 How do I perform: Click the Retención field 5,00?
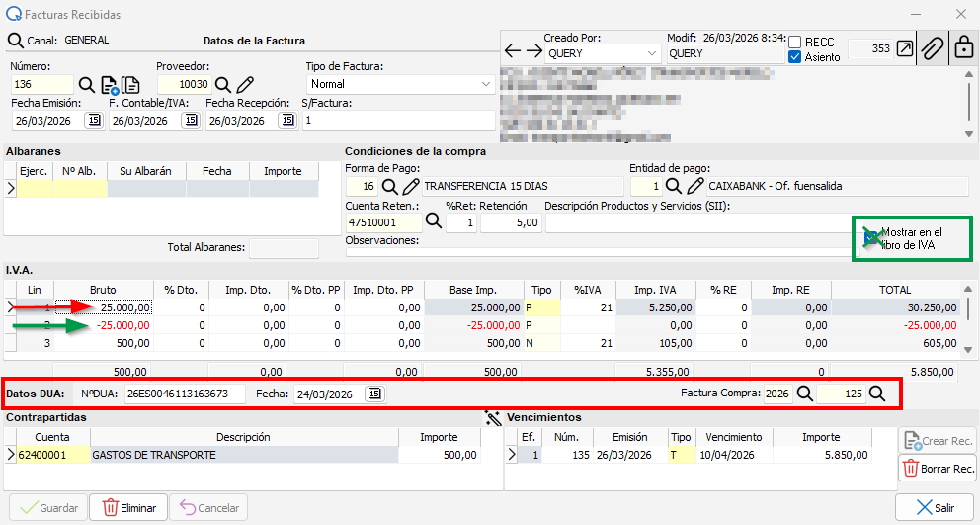point(511,222)
